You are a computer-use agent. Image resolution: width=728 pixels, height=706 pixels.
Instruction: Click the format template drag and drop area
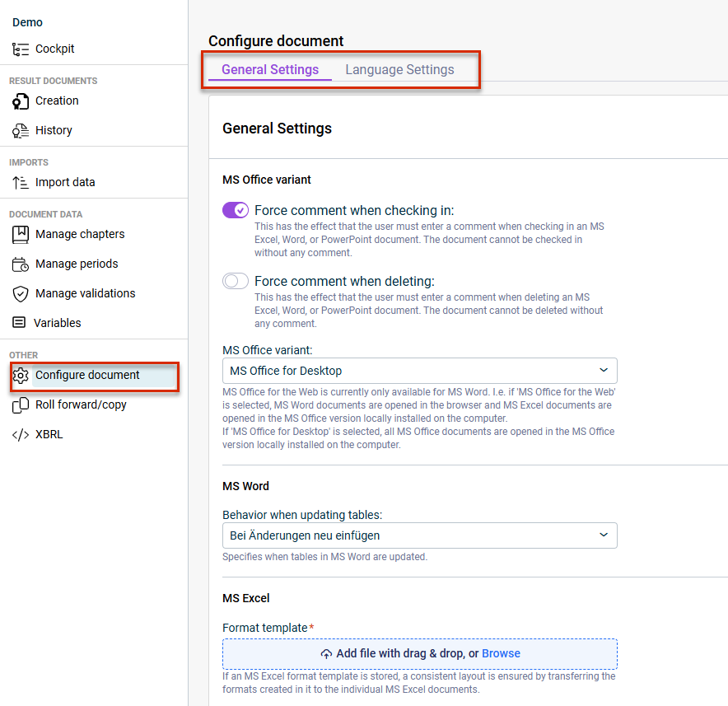point(420,654)
